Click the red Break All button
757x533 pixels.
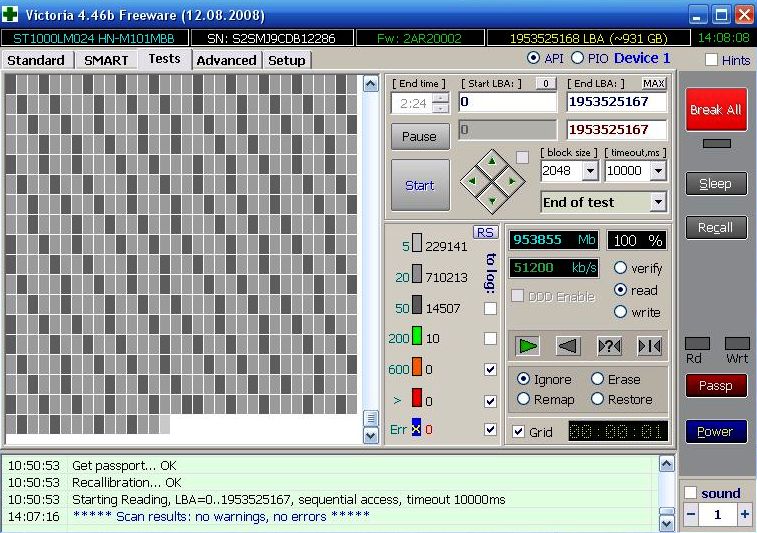(716, 110)
